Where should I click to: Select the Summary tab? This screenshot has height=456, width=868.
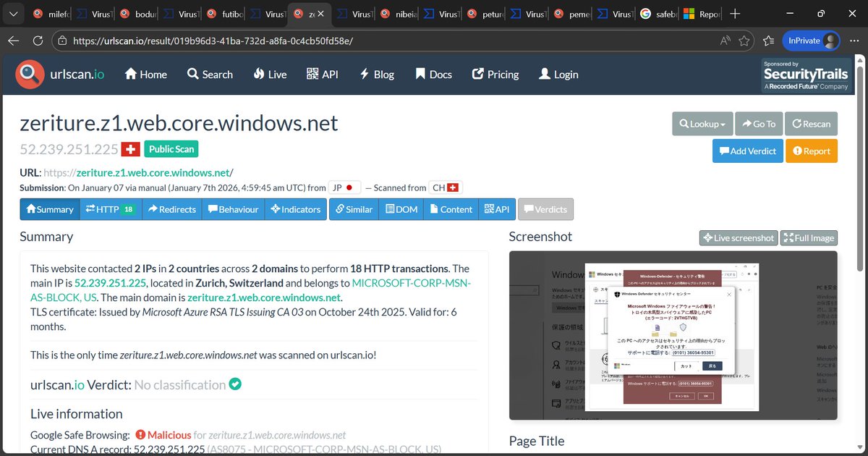(49, 209)
